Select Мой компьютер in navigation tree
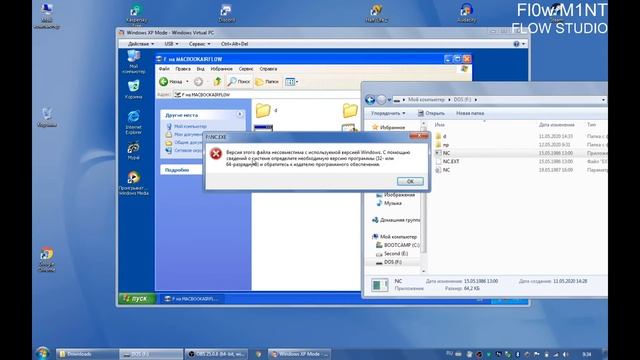The width and height of the screenshot is (640, 360). click(394, 237)
